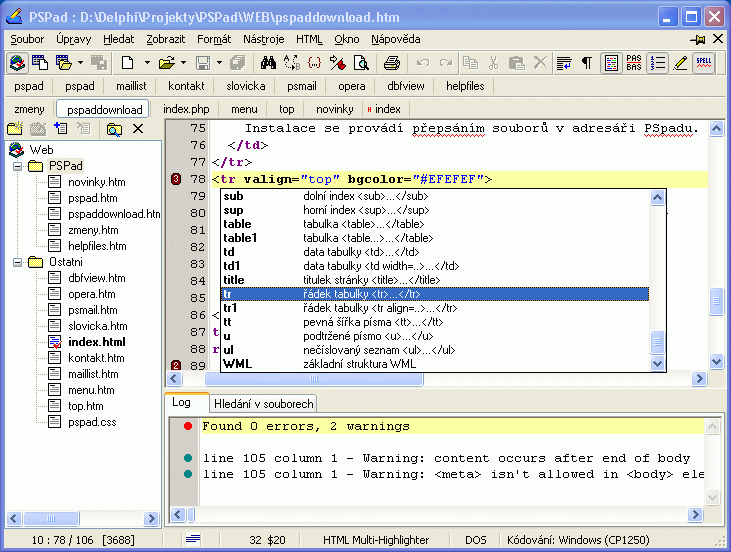Open Find with the binoculars icon
The height and width of the screenshot is (552, 731).
[x=268, y=62]
